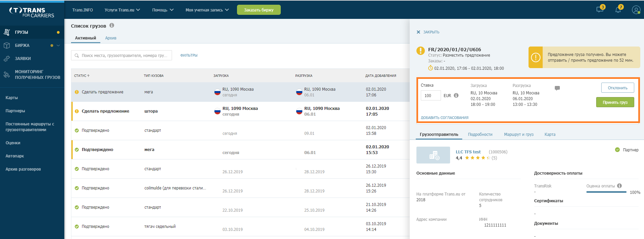This screenshot has height=239, width=644.
Task: Click the star rating of LLC TFS test
Action: [477, 158]
